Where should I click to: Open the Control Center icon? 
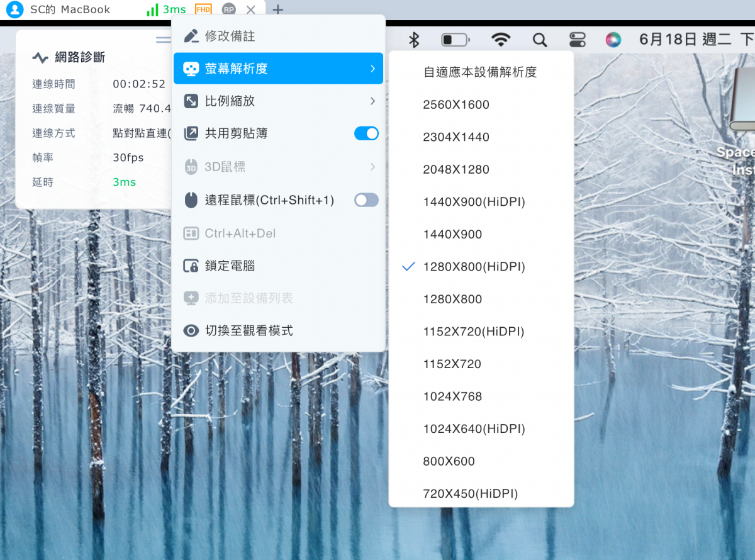[x=577, y=40]
